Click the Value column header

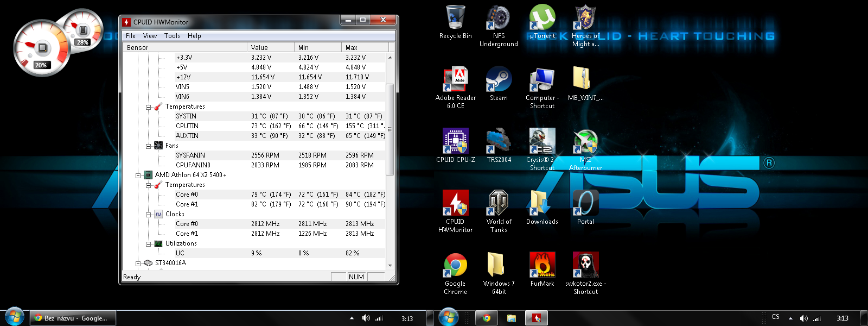pyautogui.click(x=270, y=48)
